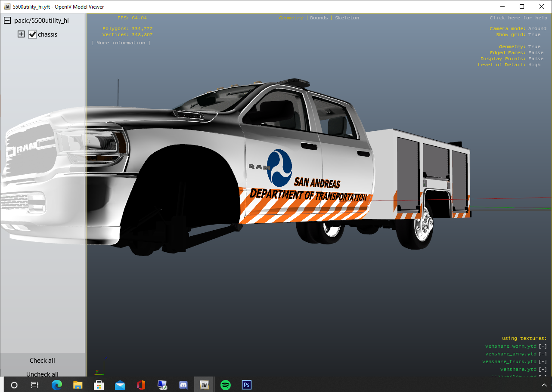Click the 'Click here for help' link
552x392 pixels.
pyautogui.click(x=518, y=18)
